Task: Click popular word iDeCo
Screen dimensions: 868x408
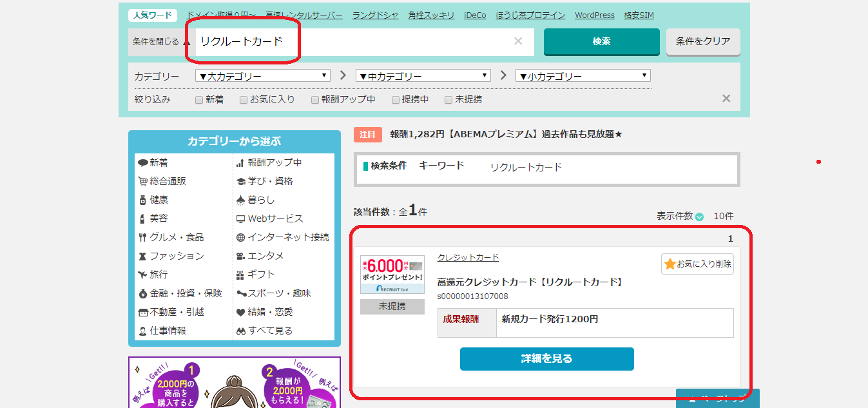Action: (476, 15)
